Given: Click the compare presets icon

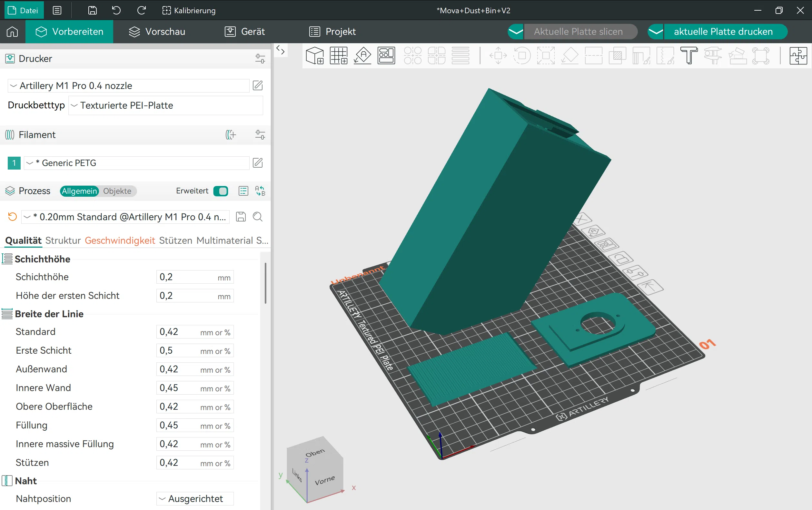Looking at the screenshot, I should [x=260, y=191].
